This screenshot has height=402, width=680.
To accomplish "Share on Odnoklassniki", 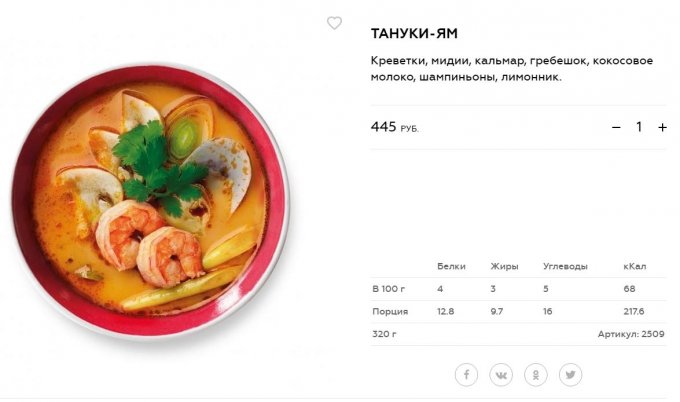I will coord(536,375).
